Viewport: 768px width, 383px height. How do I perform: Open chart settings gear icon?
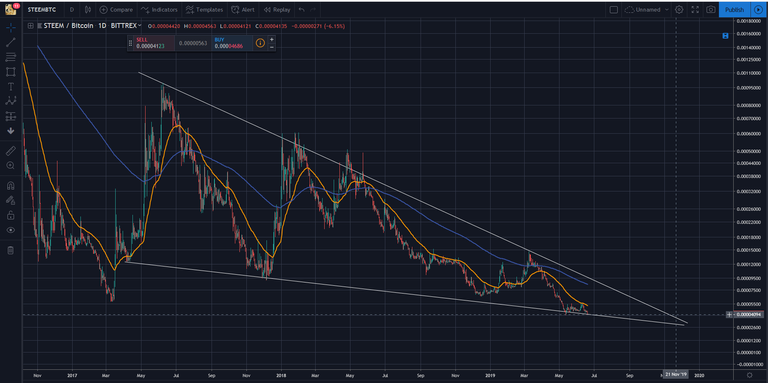(x=679, y=9)
